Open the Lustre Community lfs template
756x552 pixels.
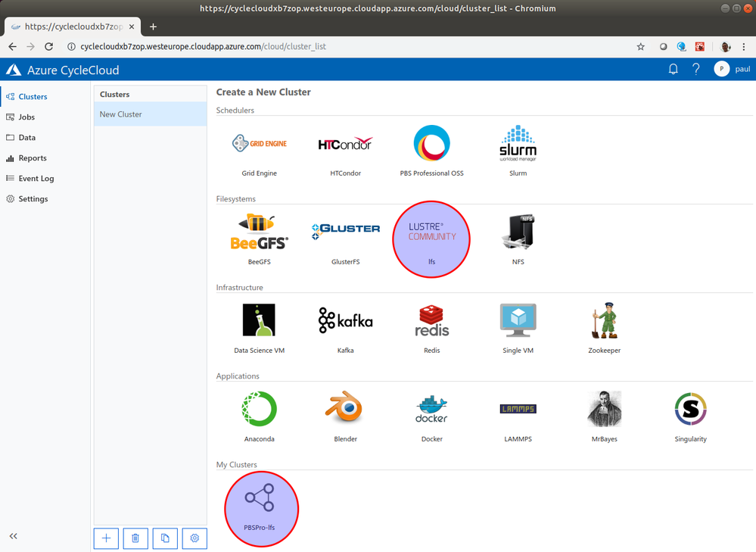coord(431,239)
